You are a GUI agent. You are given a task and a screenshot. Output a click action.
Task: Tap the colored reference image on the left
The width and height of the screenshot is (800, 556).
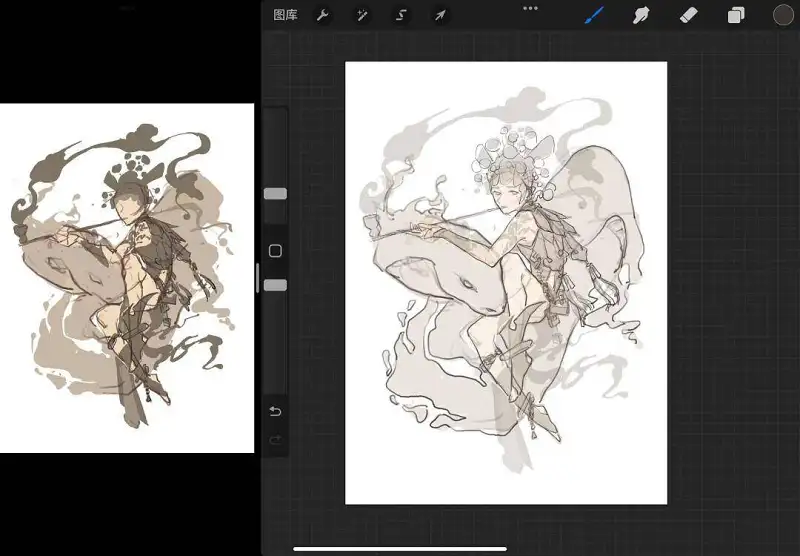(x=127, y=278)
